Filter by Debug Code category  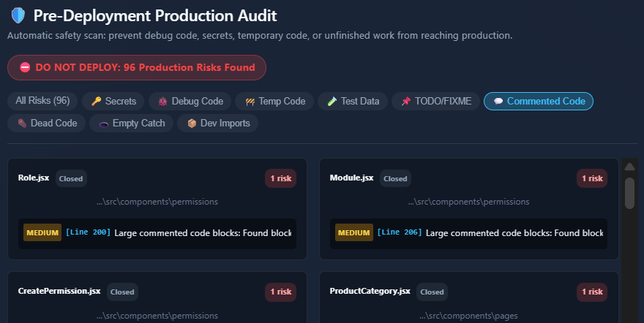pyautogui.click(x=190, y=102)
